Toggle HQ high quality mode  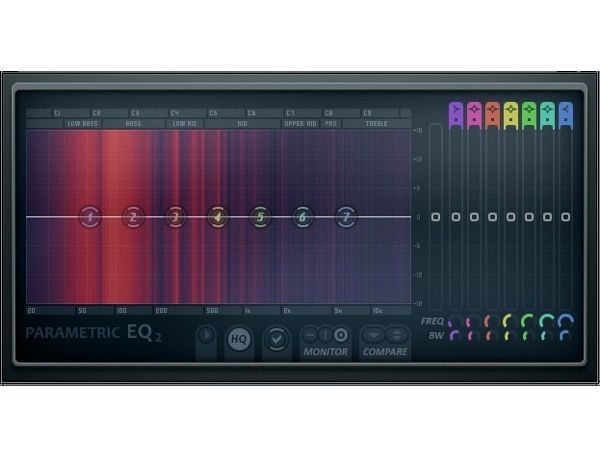(239, 339)
